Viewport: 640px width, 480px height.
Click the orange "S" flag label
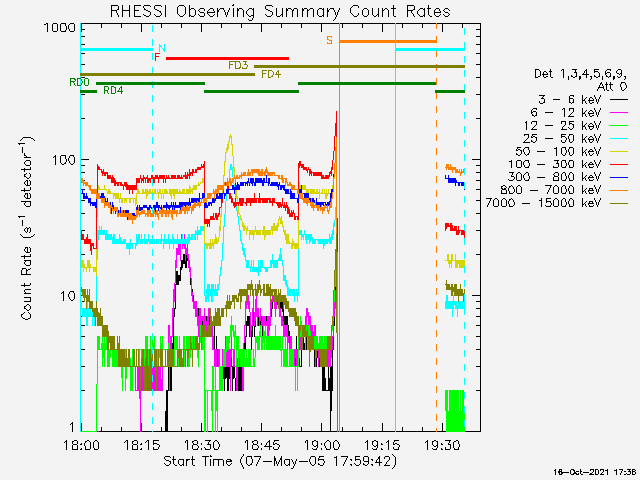[329, 40]
